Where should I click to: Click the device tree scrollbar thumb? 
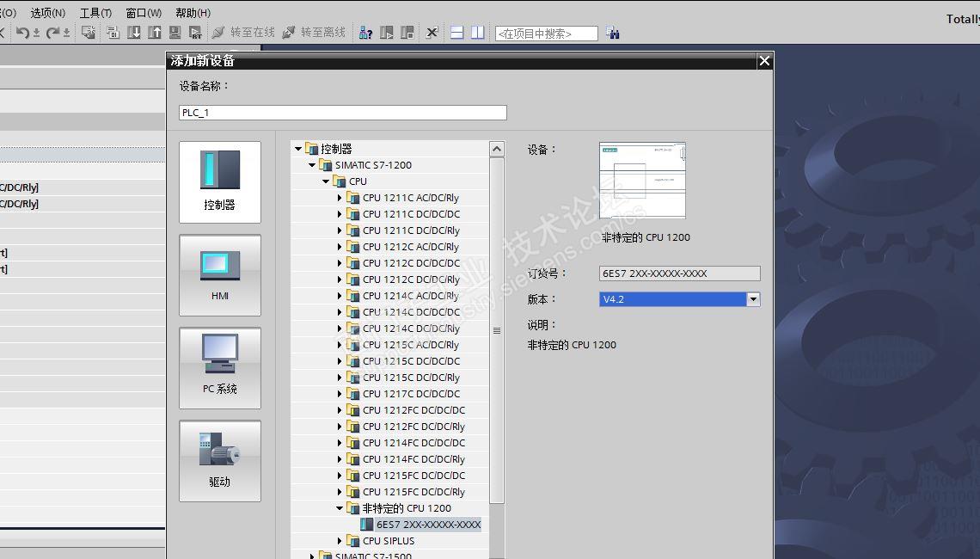click(497, 330)
